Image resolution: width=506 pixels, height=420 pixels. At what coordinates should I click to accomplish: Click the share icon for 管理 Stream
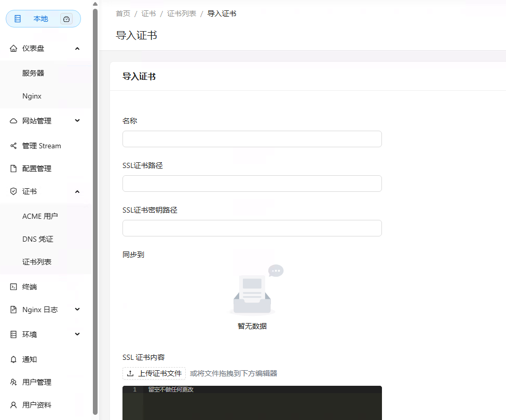point(13,146)
